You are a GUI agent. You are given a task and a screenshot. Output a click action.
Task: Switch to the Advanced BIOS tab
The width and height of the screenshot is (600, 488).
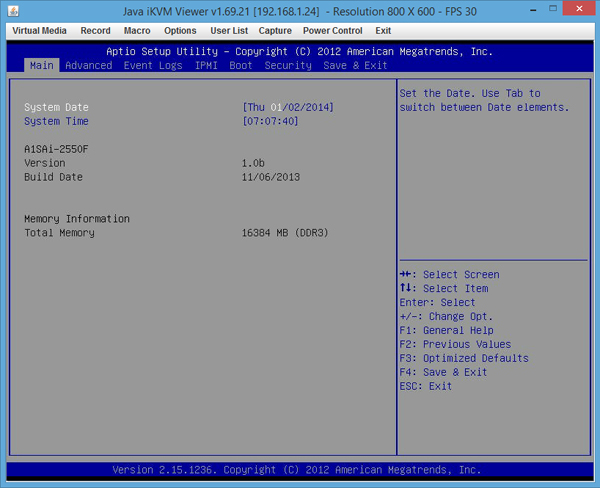pos(89,65)
